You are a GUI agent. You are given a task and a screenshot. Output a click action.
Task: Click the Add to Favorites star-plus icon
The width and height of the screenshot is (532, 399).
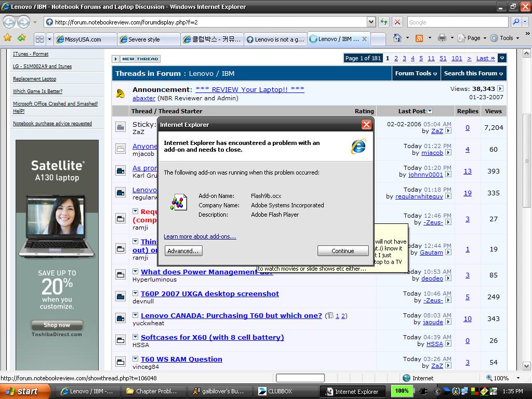click(x=22, y=38)
